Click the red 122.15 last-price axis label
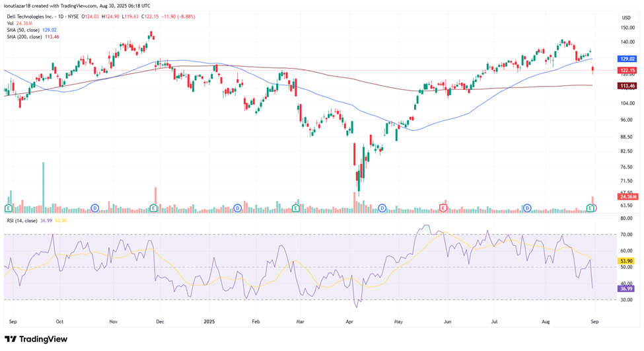The image size is (644, 351). tap(626, 70)
